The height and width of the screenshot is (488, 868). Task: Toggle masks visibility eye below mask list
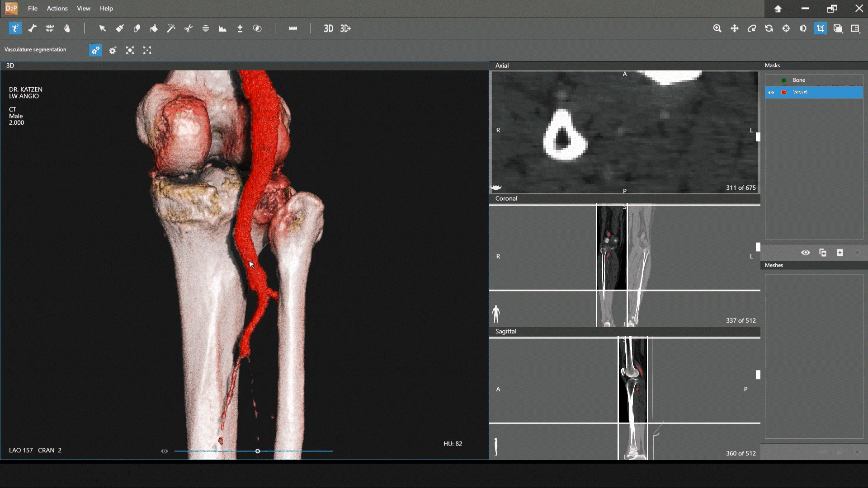pyautogui.click(x=806, y=253)
